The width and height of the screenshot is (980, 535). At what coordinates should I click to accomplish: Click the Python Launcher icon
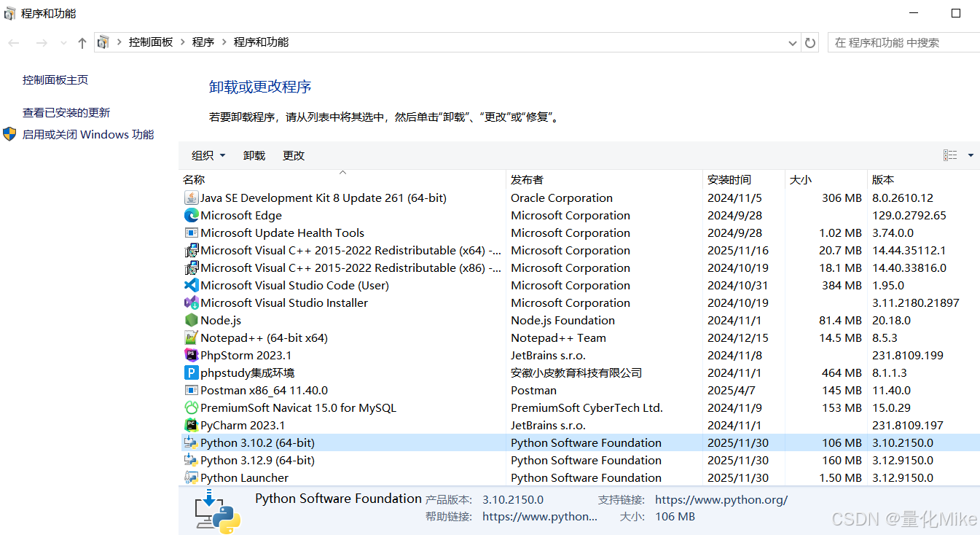pyautogui.click(x=192, y=477)
